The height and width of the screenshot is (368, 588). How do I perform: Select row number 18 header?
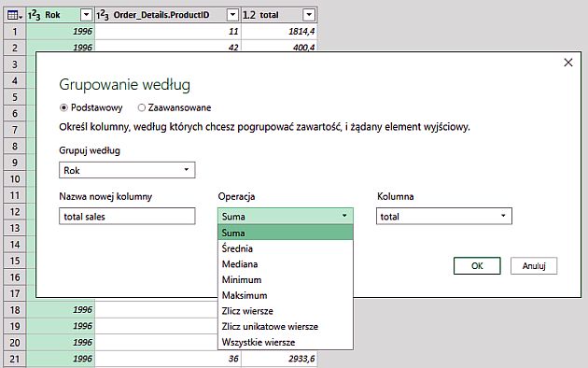(15, 310)
